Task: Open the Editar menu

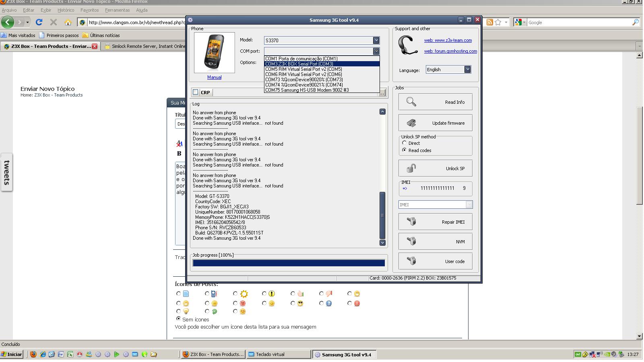Action: [29, 10]
